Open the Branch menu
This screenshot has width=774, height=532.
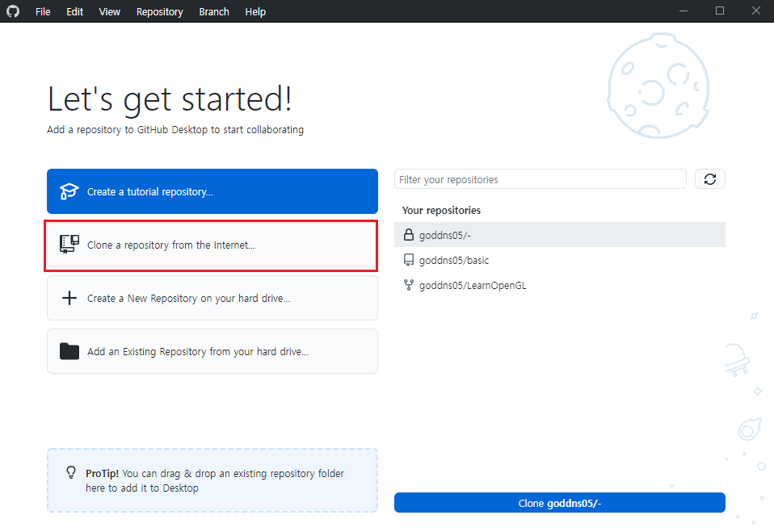click(214, 12)
